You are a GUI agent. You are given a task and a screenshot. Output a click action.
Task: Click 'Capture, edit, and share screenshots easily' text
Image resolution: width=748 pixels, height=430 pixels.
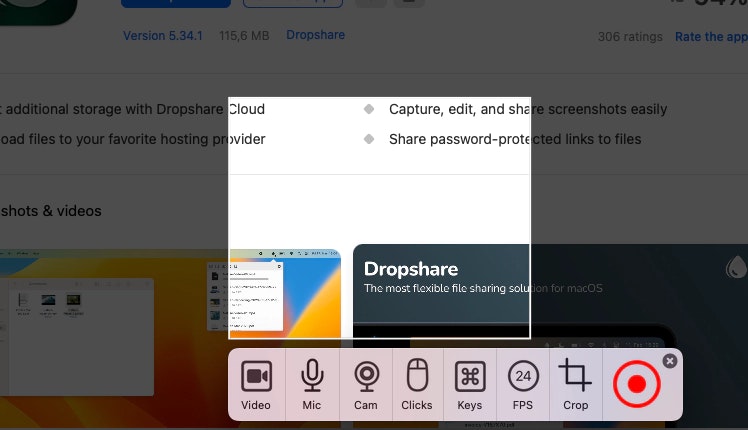tap(528, 109)
